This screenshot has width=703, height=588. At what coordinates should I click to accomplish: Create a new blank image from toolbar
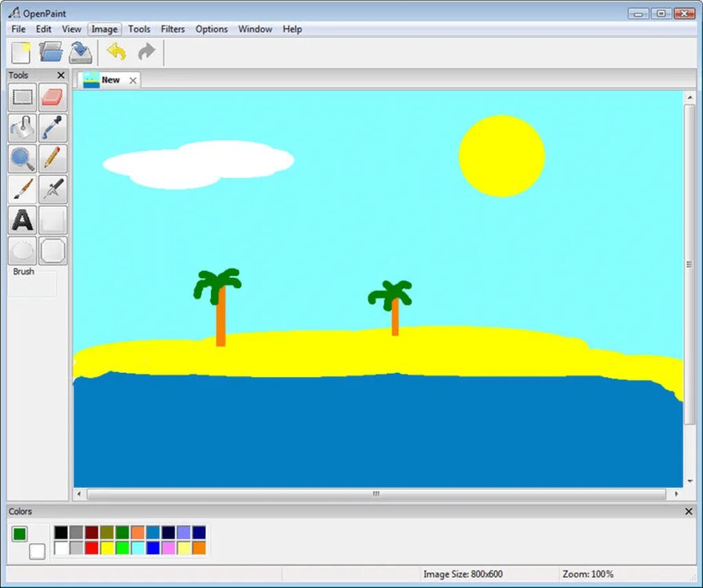pos(21,52)
